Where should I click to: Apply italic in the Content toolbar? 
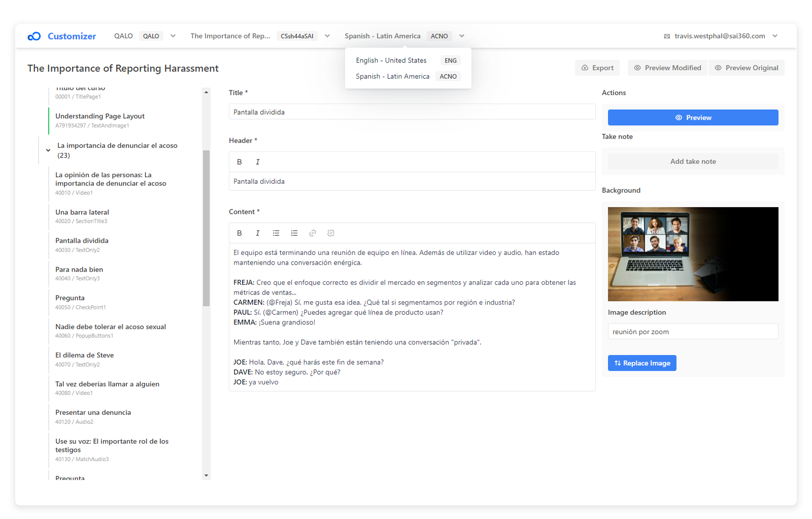point(258,233)
